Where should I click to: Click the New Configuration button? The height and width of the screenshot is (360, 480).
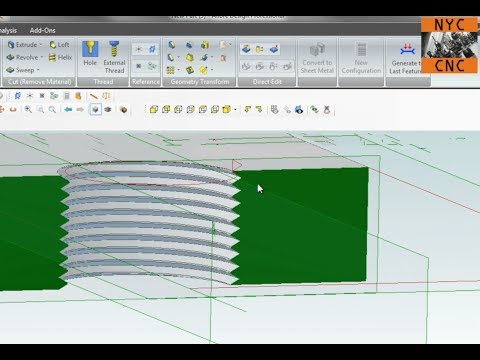[361, 57]
